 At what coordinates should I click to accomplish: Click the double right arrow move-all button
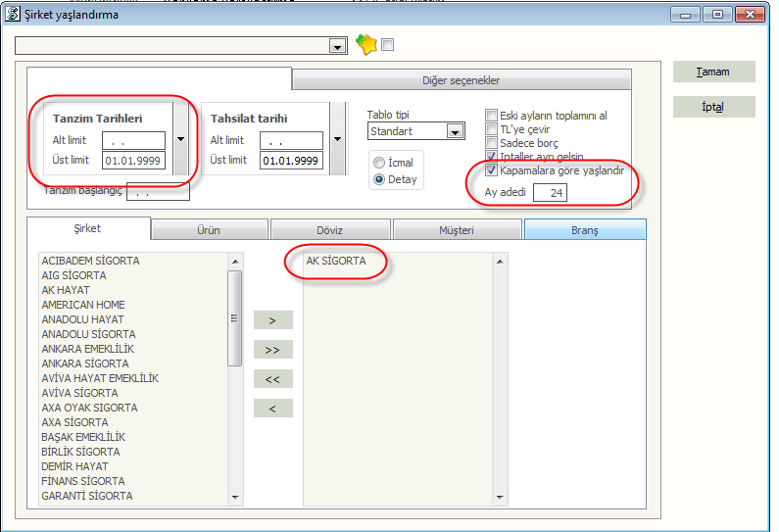click(272, 349)
